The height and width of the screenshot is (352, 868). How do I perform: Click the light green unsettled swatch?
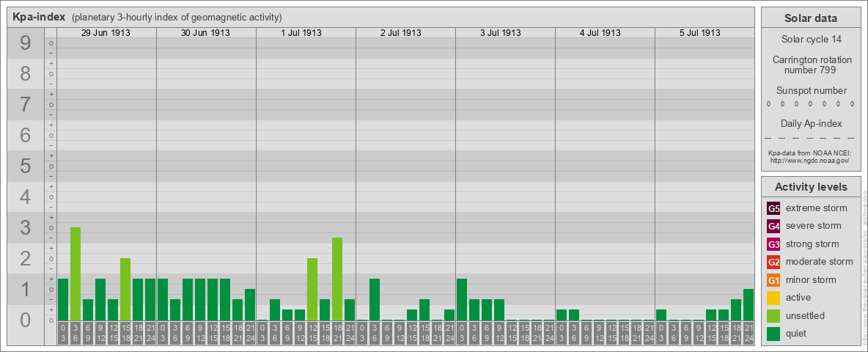tap(773, 315)
